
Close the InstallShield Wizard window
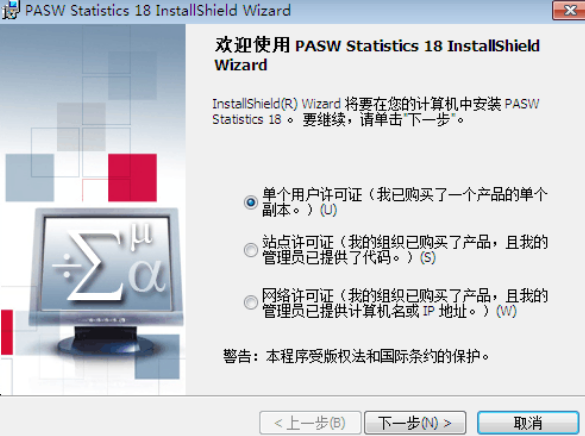pyautogui.click(x=569, y=10)
